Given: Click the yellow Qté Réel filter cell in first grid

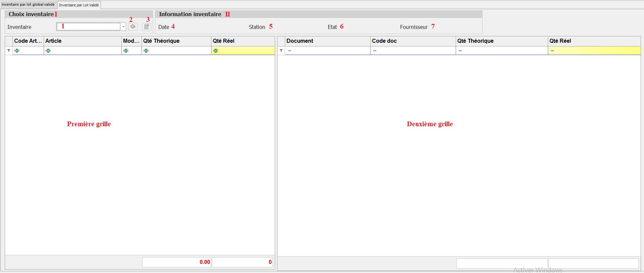Looking at the screenshot, I should (x=245, y=50).
